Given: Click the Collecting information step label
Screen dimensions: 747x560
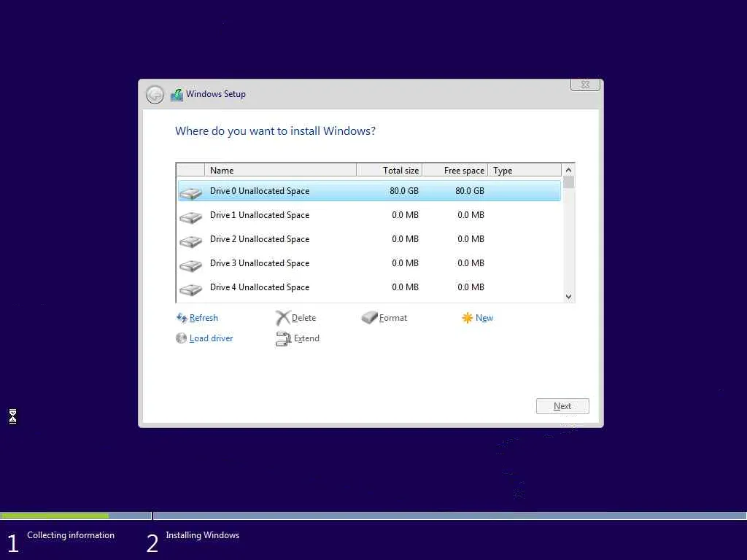Looking at the screenshot, I should pyautogui.click(x=71, y=535).
